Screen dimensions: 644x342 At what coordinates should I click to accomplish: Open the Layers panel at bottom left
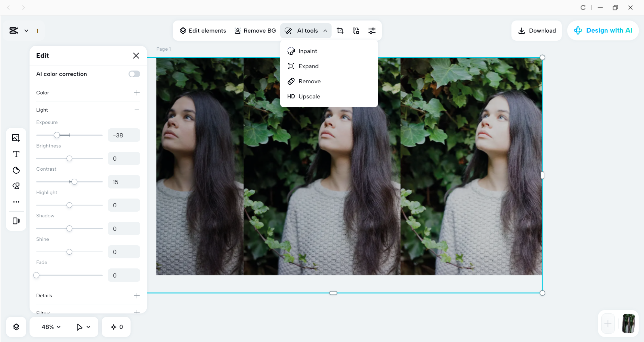pyautogui.click(x=16, y=327)
